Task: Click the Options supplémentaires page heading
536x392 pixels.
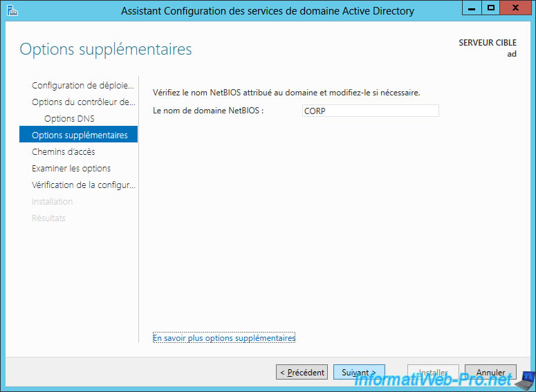Action: pyautogui.click(x=106, y=49)
